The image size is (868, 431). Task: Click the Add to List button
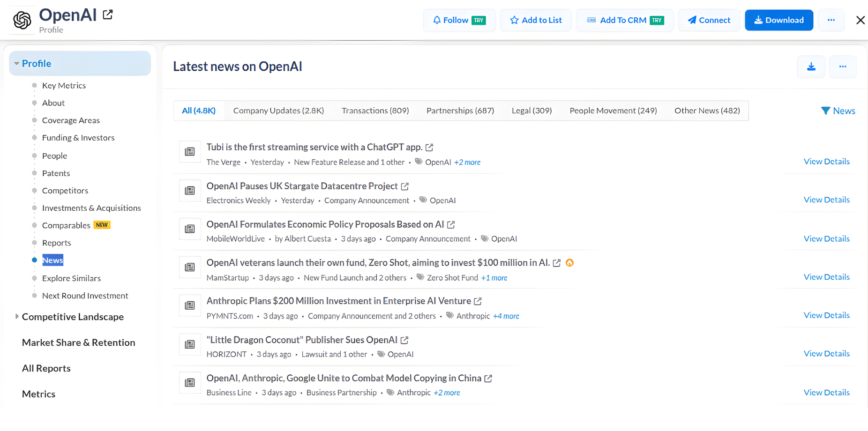(x=536, y=20)
